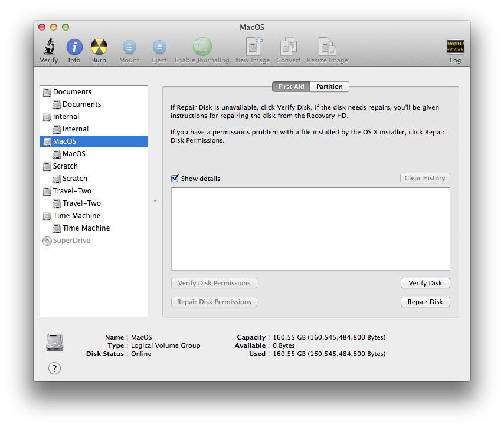Viewport: 504px width, 428px height.
Task: Select the top-level Internal volume group
Action: pyautogui.click(x=94, y=117)
